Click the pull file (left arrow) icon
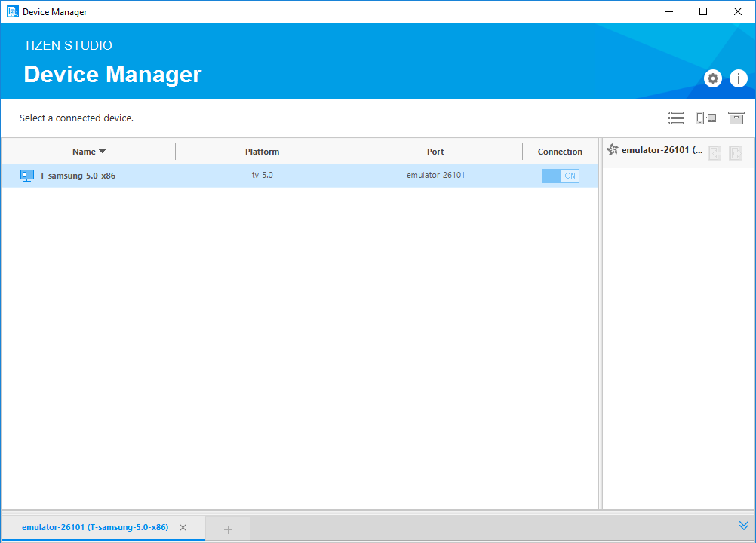The image size is (756, 543). 715,153
